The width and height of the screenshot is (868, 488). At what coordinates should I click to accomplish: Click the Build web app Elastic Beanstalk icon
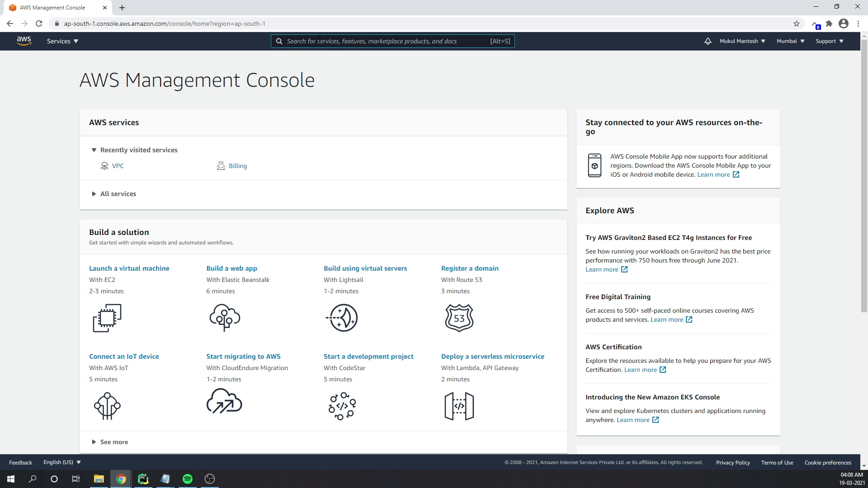225,318
